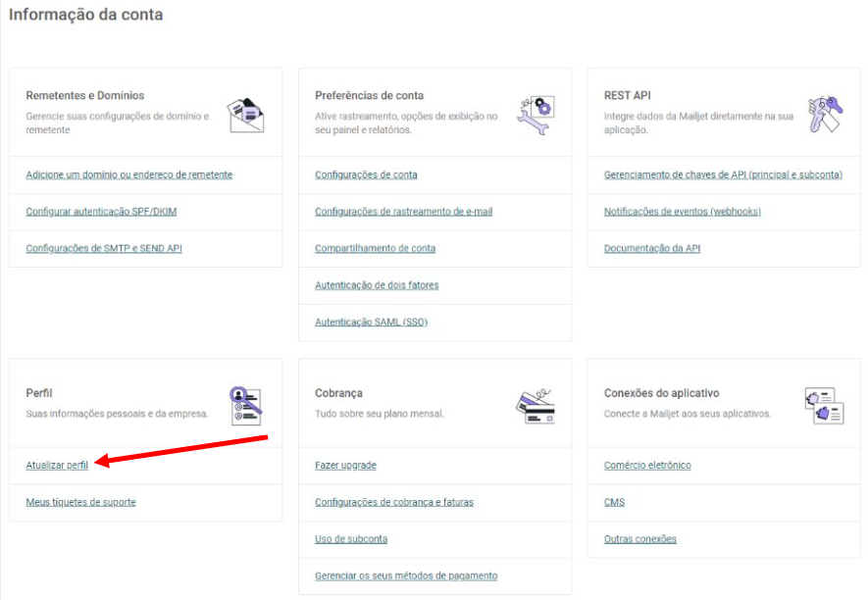Click 'Suas informações pessoais e da empresa.' text

[117, 414]
